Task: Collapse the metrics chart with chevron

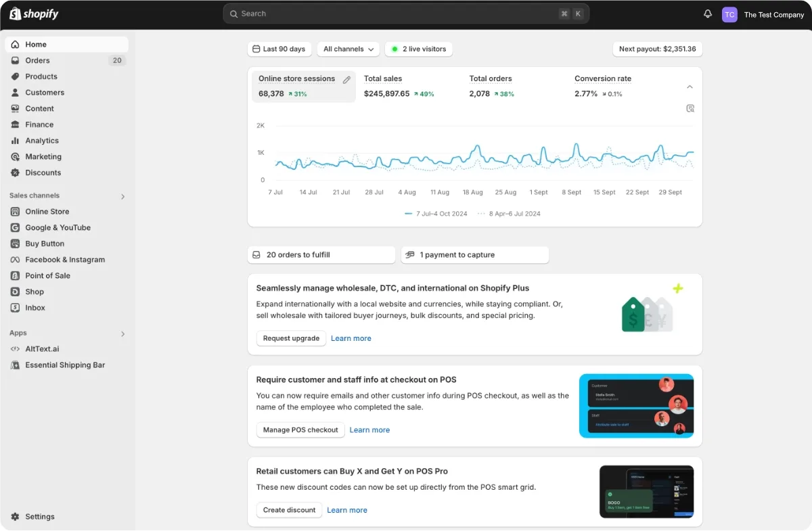Action: 690,87
